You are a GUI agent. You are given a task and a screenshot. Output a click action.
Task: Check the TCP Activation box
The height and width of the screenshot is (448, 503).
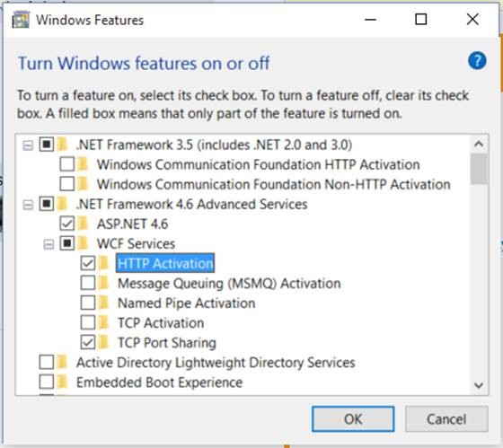[x=88, y=322]
